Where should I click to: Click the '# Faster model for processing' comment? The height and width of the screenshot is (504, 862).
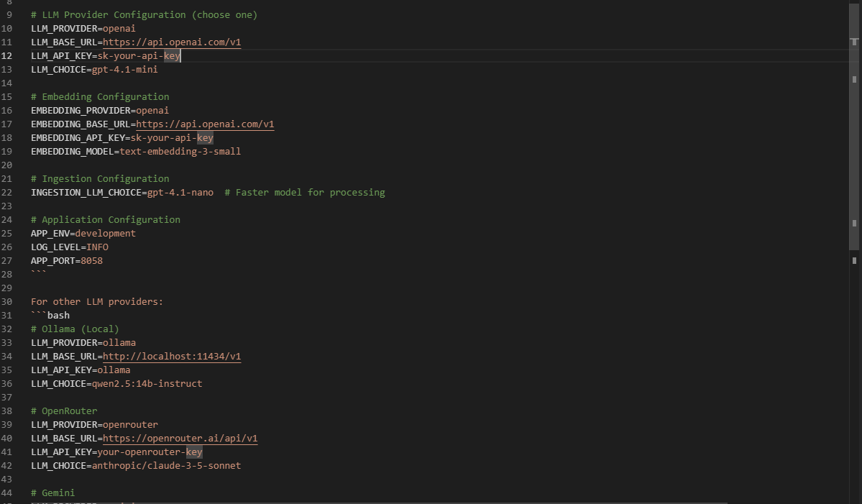click(305, 193)
